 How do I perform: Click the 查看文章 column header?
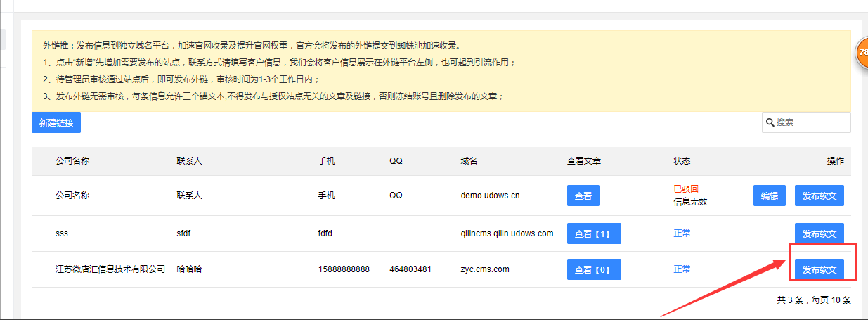pos(583,161)
